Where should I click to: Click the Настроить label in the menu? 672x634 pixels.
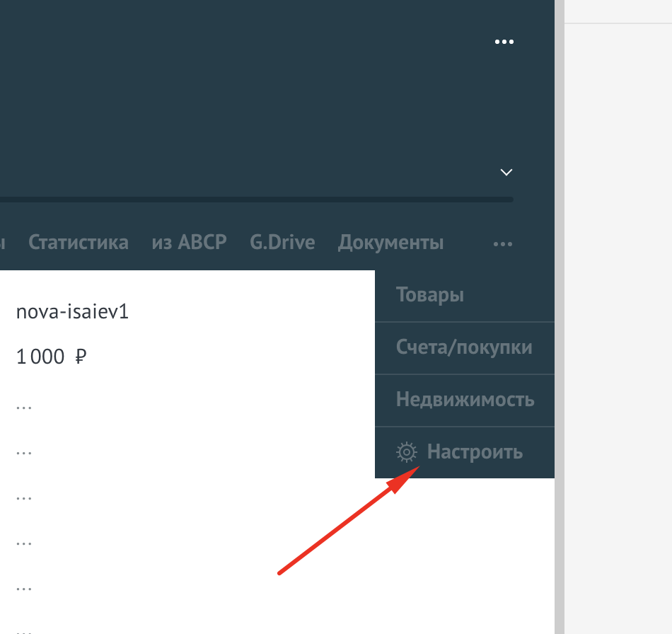(x=475, y=452)
